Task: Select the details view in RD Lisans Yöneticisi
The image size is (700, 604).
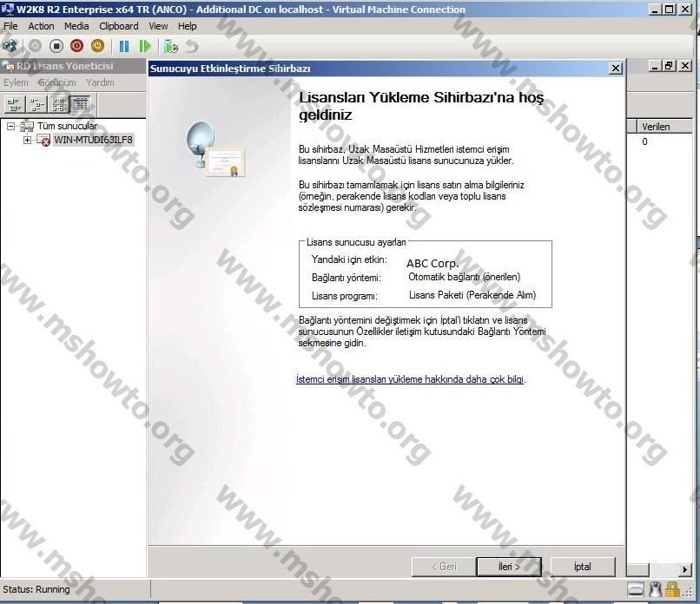Action: click(81, 104)
